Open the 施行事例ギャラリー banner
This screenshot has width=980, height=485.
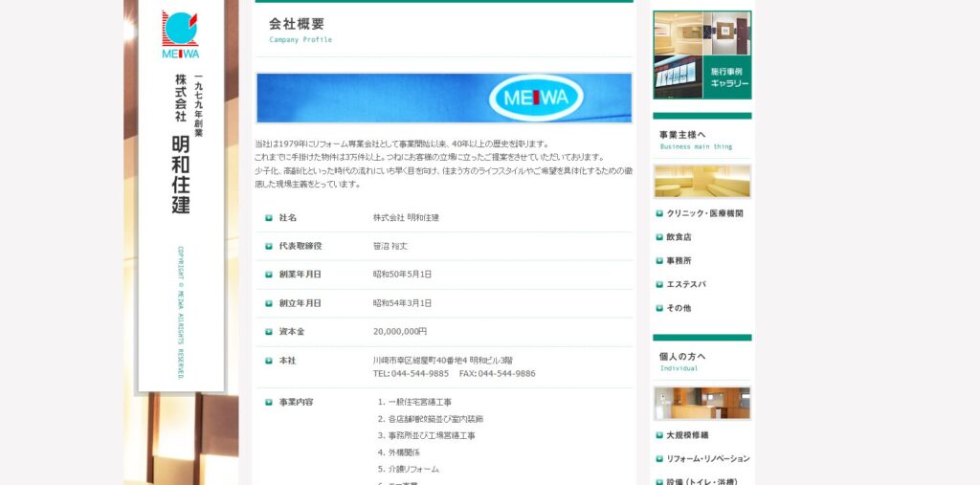click(x=702, y=55)
